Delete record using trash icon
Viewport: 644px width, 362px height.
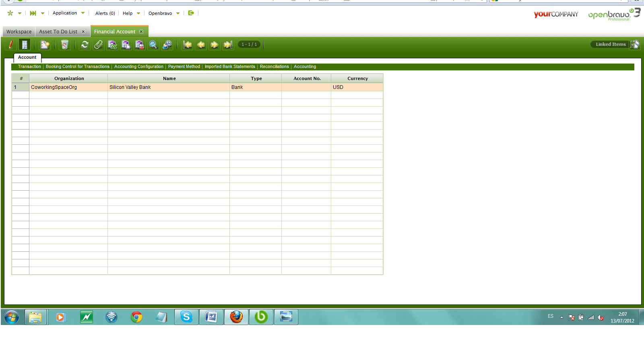pyautogui.click(x=64, y=45)
